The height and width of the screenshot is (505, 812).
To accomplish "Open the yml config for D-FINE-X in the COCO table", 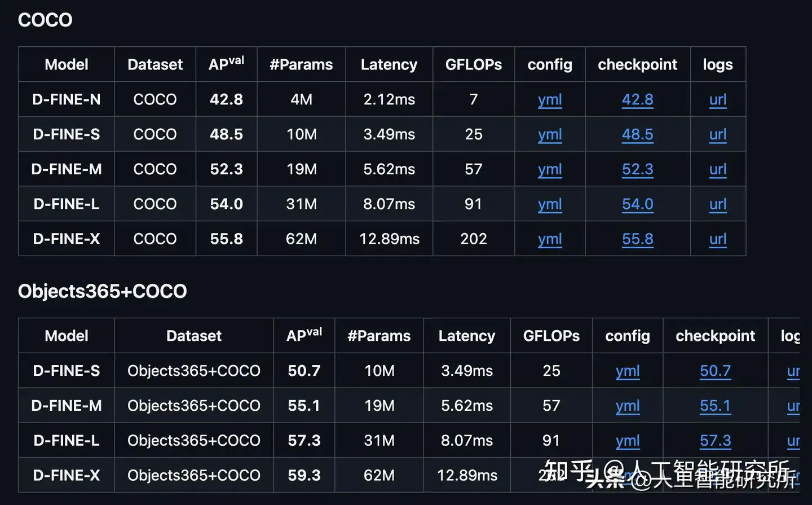I will point(550,239).
